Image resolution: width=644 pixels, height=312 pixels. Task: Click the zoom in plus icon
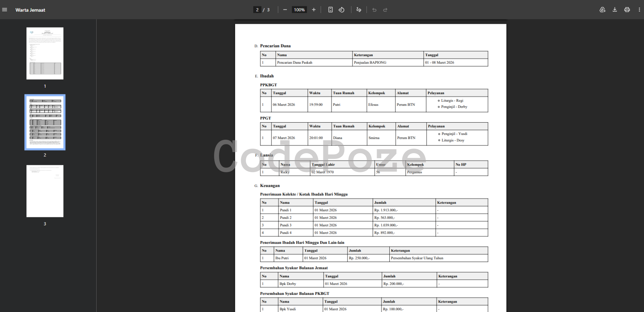[x=314, y=10]
